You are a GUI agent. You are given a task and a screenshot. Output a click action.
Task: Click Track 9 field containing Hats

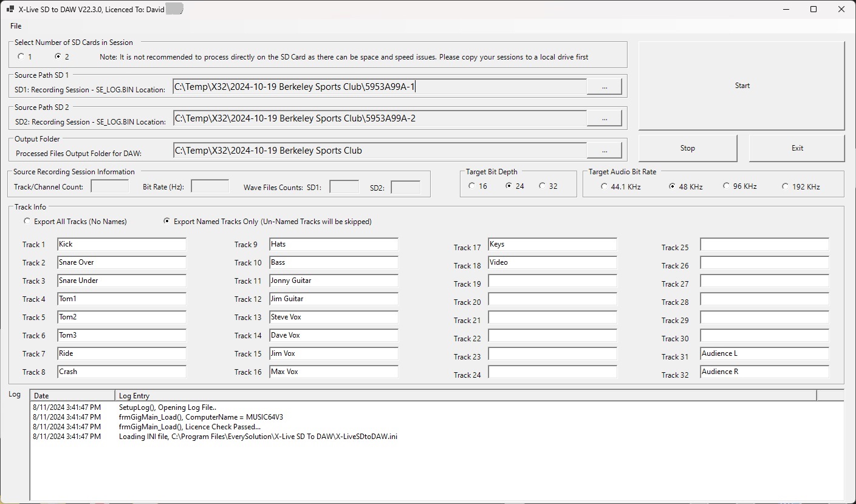[x=334, y=244]
